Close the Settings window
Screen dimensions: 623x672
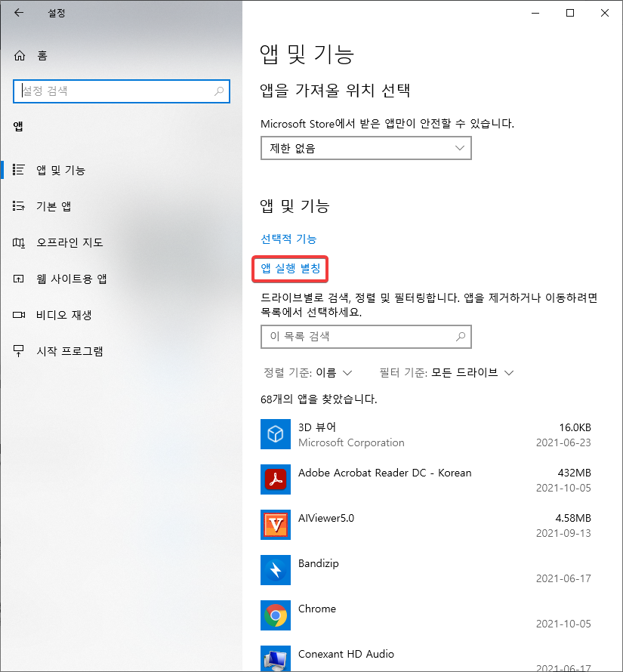click(x=605, y=13)
